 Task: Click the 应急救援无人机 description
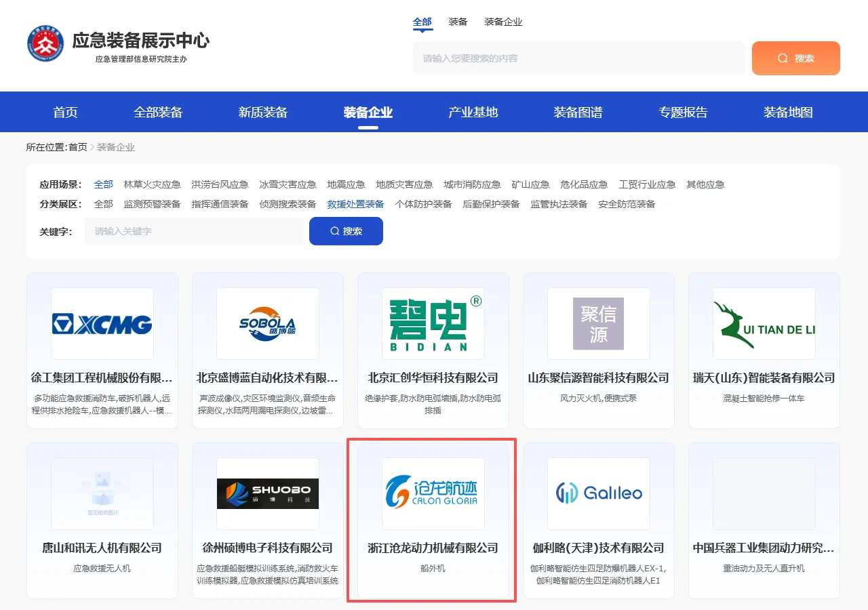pos(102,568)
